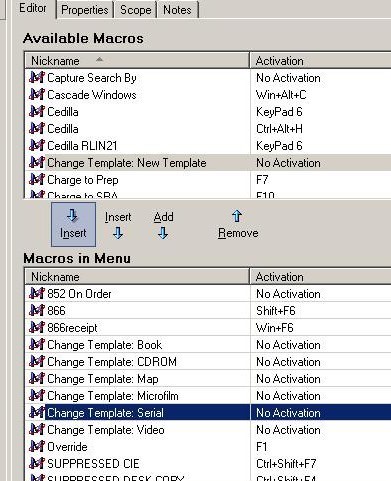Select 852 On Order in menu list
This screenshot has height=481, width=391.
79,294
